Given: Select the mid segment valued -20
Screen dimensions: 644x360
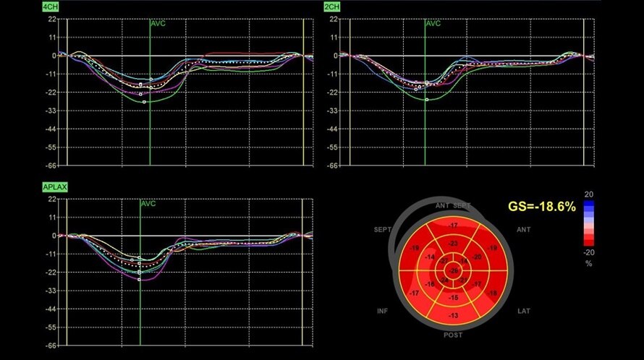Looking at the screenshot, I should [x=478, y=257].
